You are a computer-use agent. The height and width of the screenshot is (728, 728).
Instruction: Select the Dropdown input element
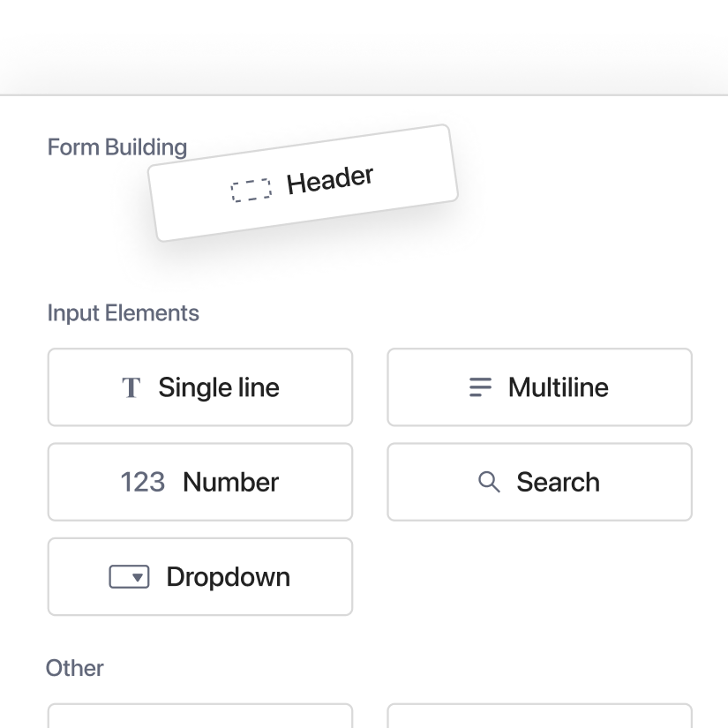tap(200, 577)
